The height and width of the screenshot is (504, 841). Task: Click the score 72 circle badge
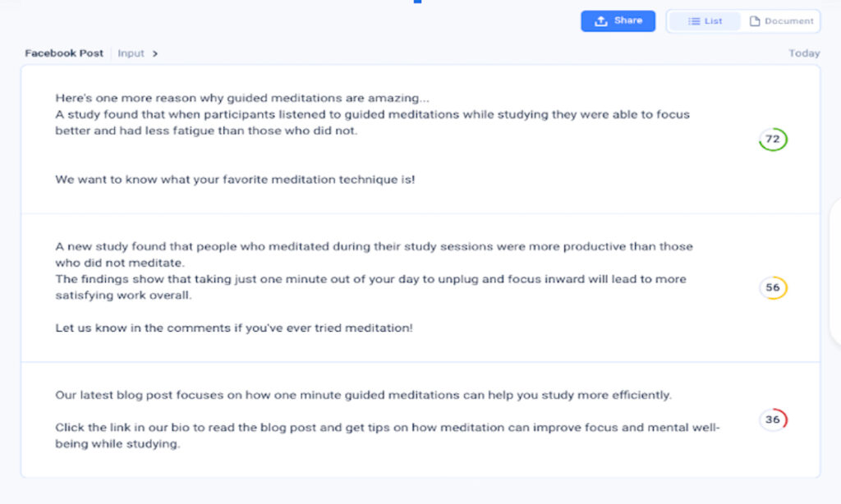773,140
